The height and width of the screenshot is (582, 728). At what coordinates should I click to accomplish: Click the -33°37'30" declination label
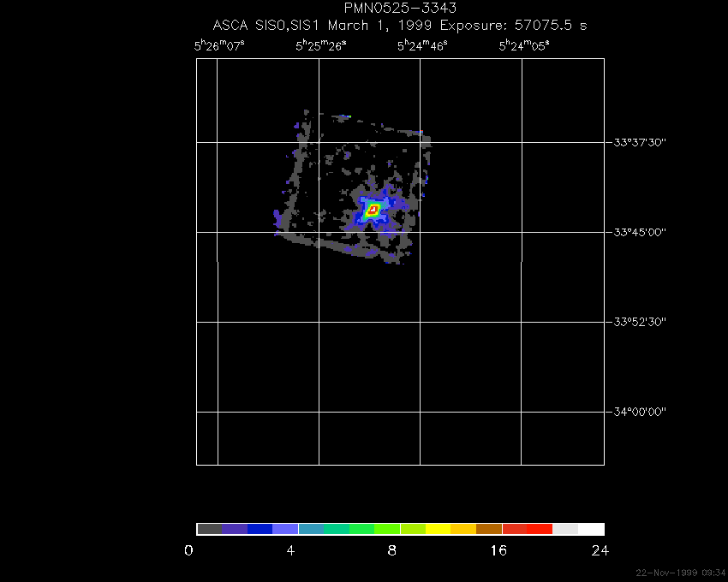[x=637, y=142]
